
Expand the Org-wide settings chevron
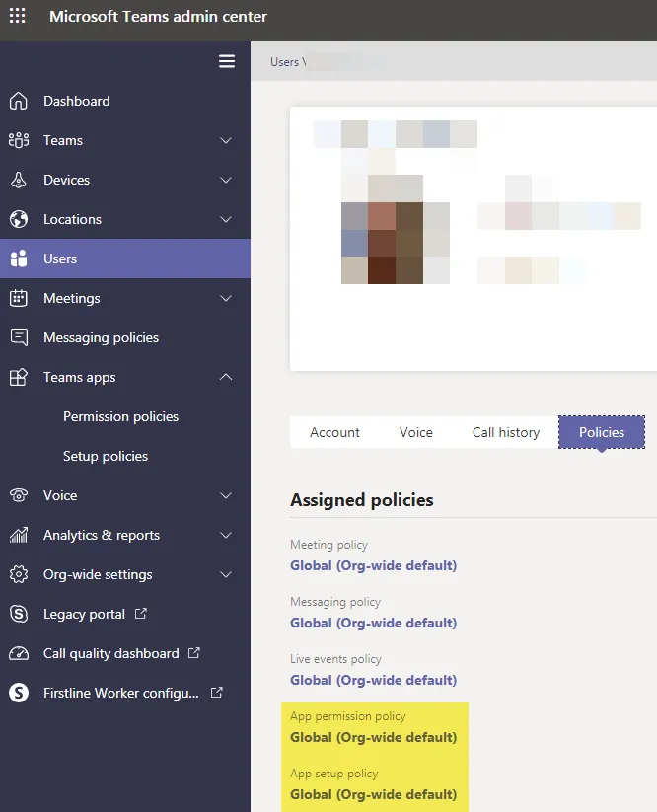[x=226, y=574]
